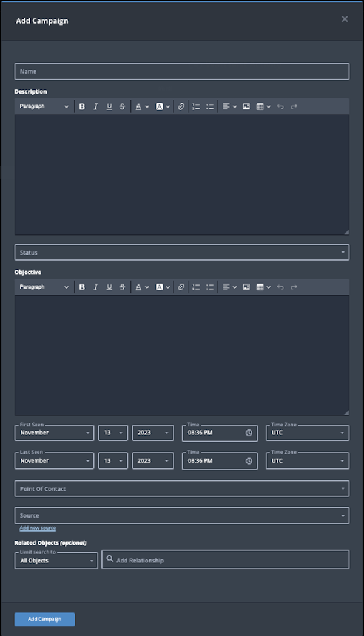This screenshot has height=636, width=364.
Task: Open Paragraph style dropdown in Objective toolbar
Action: tap(44, 287)
